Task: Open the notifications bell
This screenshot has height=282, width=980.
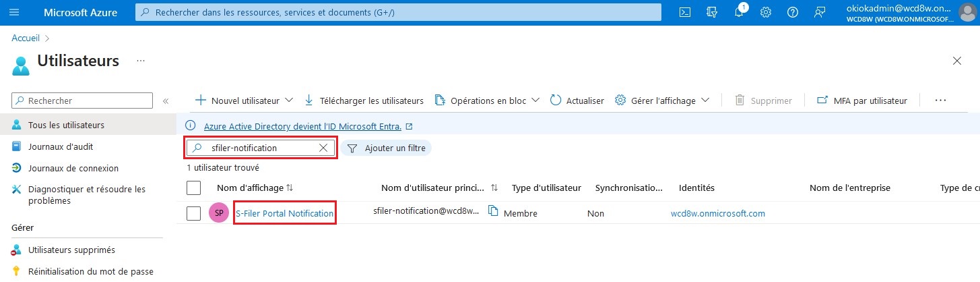Action: click(x=739, y=12)
